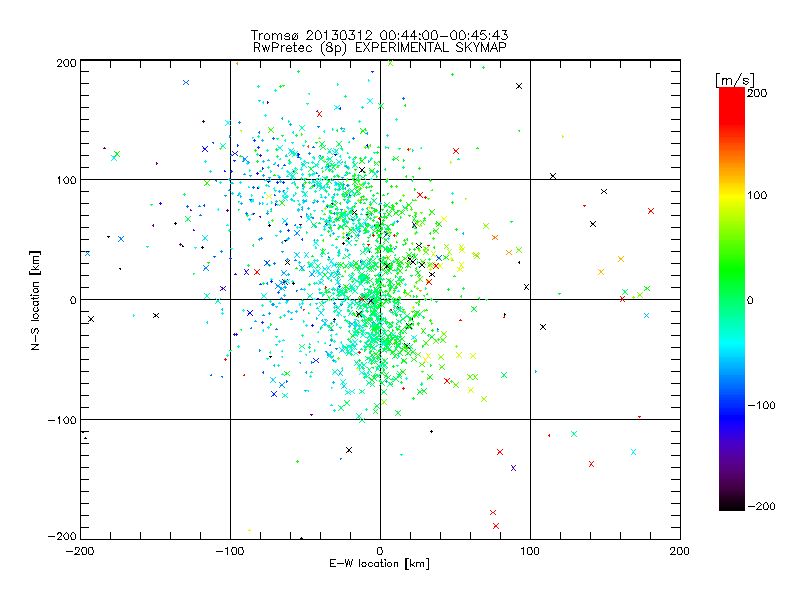Click the plot origin where zero axes cross
This screenshot has height=600, width=800.
click(x=380, y=299)
